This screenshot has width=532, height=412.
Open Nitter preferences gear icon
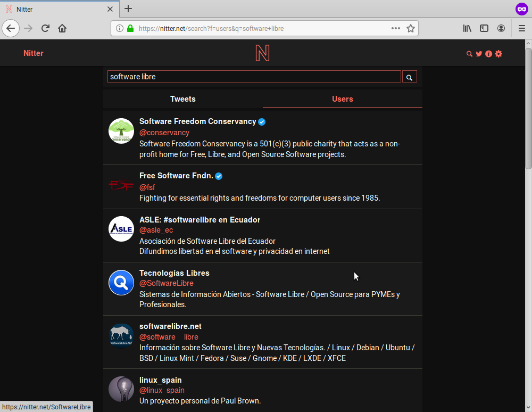pos(498,54)
